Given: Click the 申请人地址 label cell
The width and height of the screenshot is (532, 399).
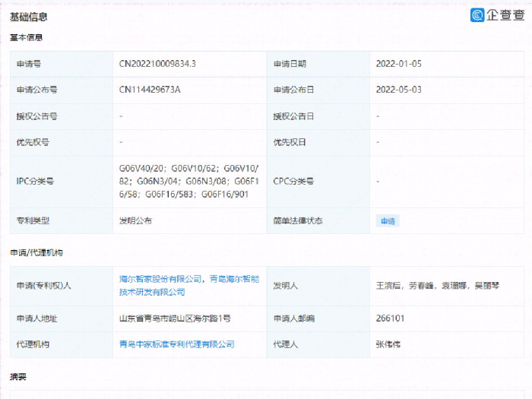Looking at the screenshot, I should (x=62, y=318).
